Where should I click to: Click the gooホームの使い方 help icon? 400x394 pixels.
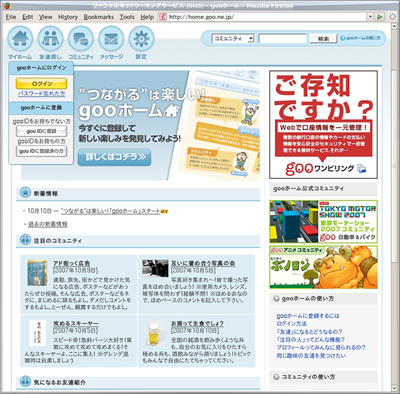342,38
